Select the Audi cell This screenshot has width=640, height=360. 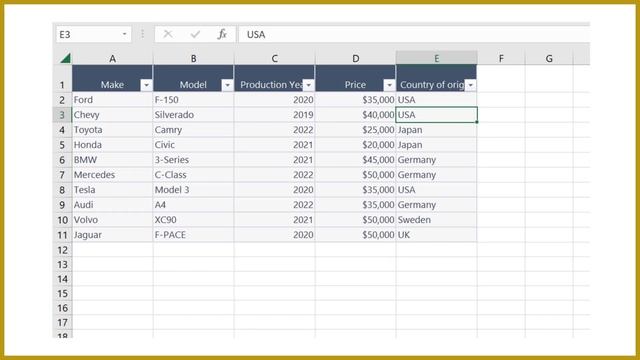pyautogui.click(x=112, y=205)
